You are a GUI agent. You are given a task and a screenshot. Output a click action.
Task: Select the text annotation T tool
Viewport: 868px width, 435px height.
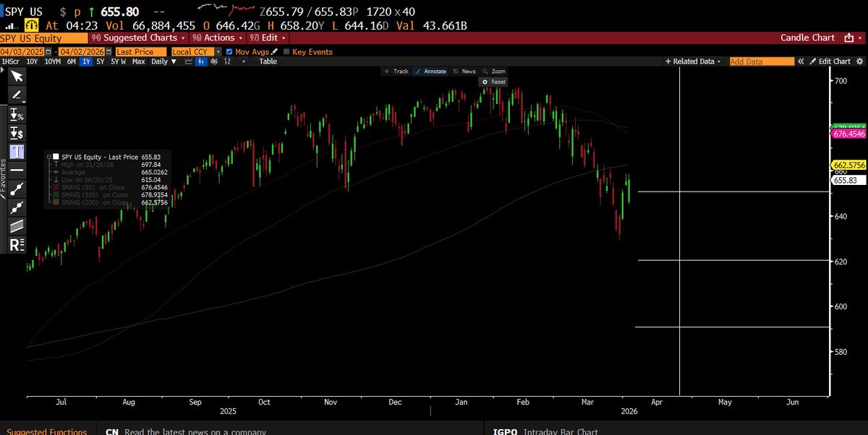click(17, 152)
